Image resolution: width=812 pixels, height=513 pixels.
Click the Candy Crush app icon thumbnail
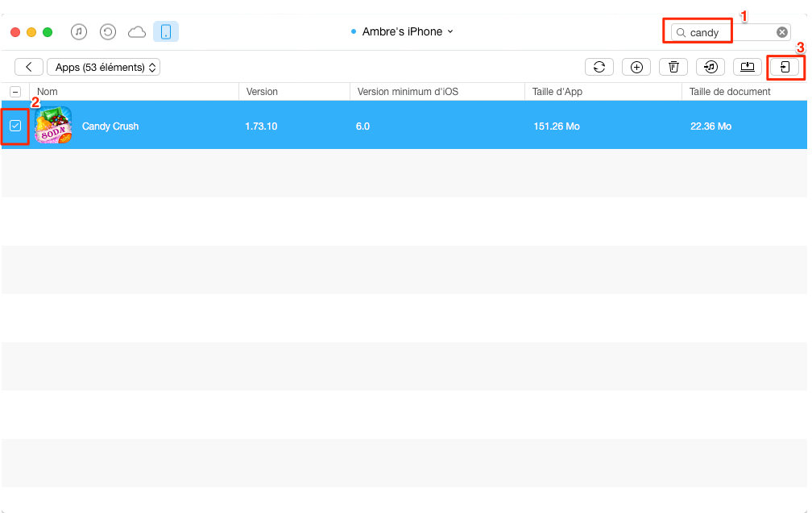[53, 126]
